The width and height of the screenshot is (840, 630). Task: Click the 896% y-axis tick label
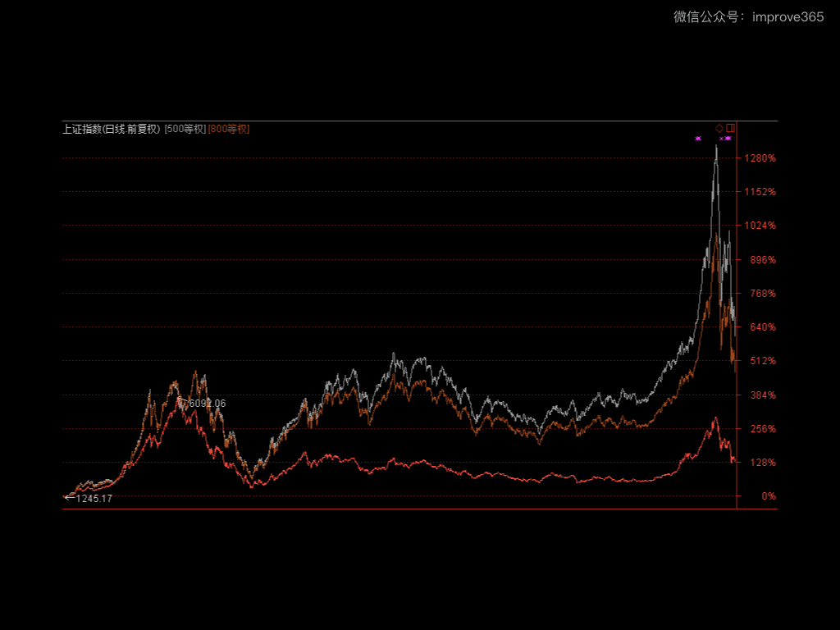click(760, 260)
